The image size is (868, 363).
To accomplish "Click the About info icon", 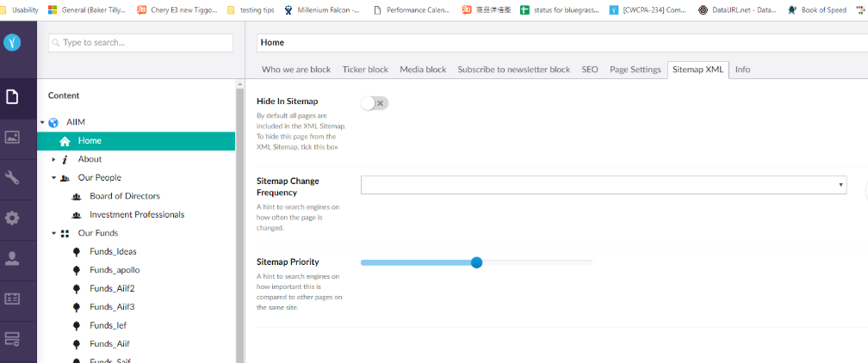I will 65,159.
